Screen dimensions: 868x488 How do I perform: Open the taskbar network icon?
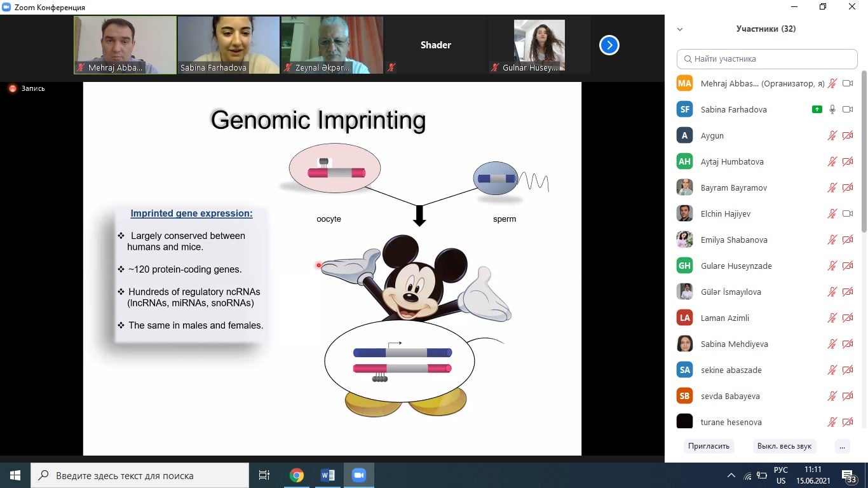[x=747, y=476]
